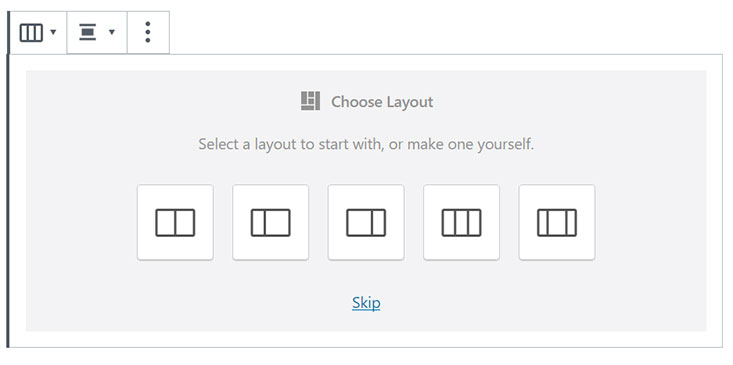
Task: Click the "Choose Layout" heading text
Action: pos(382,102)
